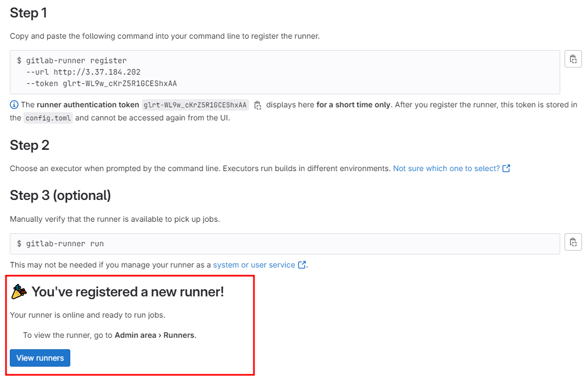Screen dimensions: 588x389
Task: Click the external-link icon after executor link
Action: (506, 168)
